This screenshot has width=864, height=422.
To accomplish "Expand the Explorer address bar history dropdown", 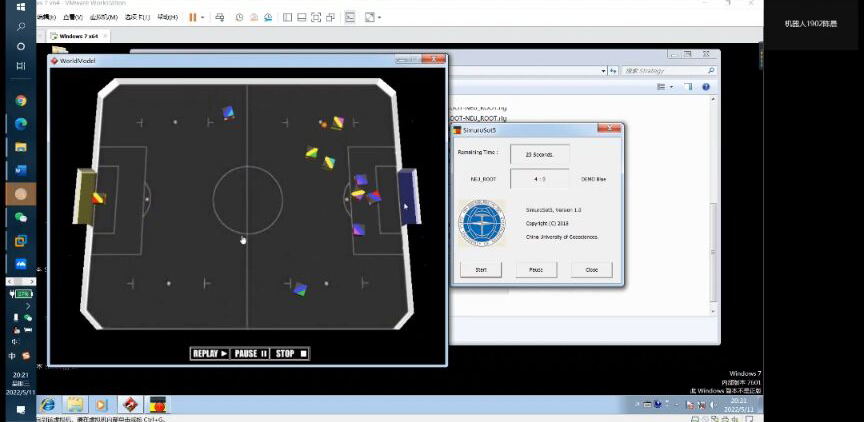I will [603, 71].
